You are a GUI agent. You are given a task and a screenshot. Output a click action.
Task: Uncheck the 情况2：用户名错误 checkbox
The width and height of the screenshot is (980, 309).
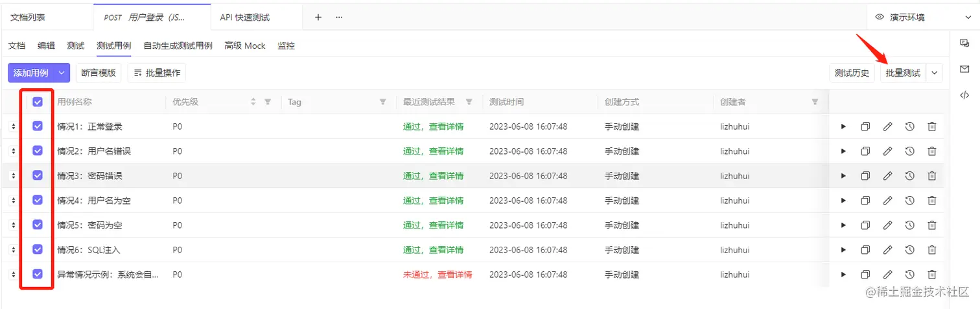click(38, 151)
